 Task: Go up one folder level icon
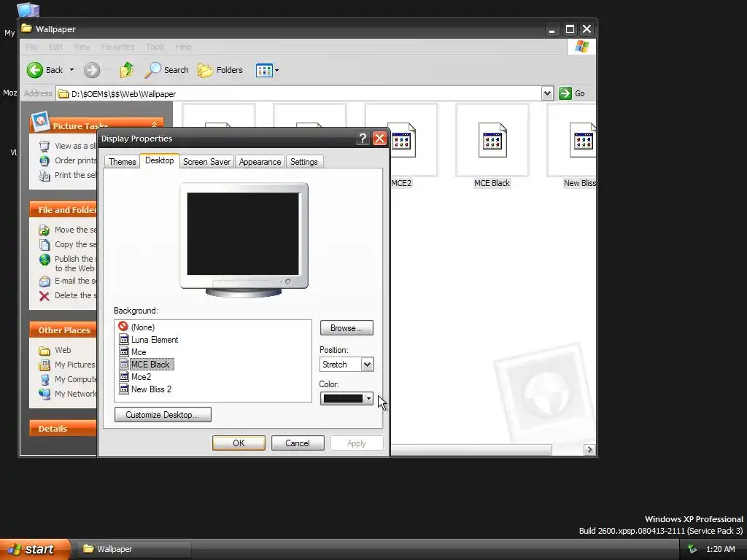tap(126, 70)
